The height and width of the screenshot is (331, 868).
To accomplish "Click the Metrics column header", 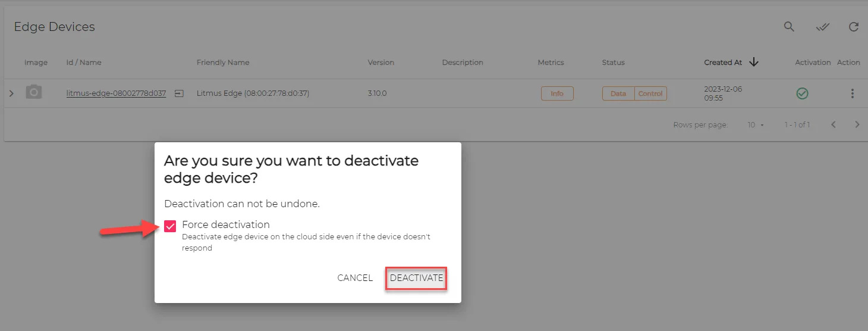I will 551,62.
